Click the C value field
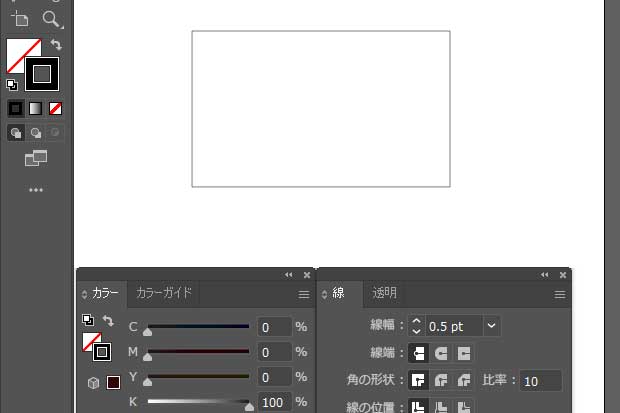The width and height of the screenshot is (620, 413). (274, 328)
